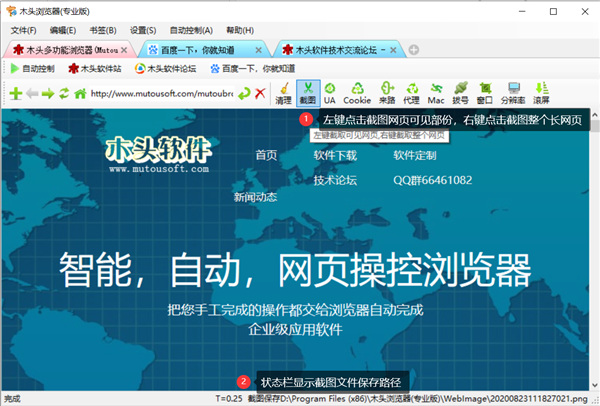Click the 窗口 window tool

[485, 93]
